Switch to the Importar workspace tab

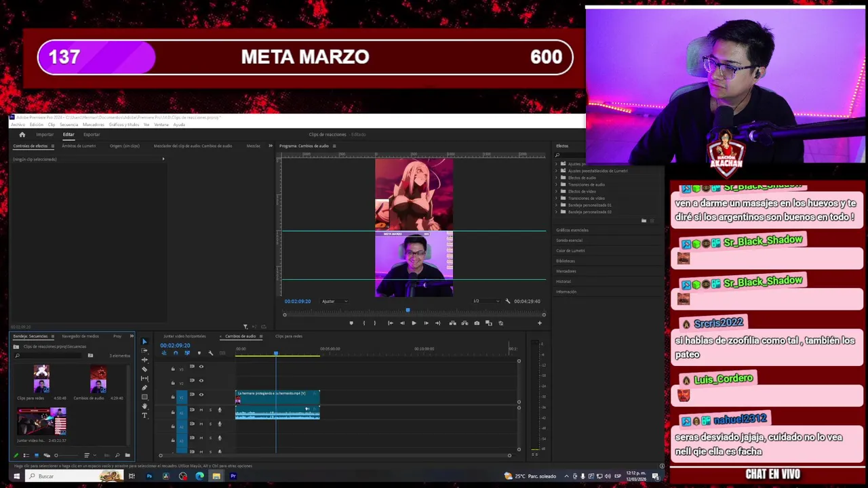coord(45,134)
